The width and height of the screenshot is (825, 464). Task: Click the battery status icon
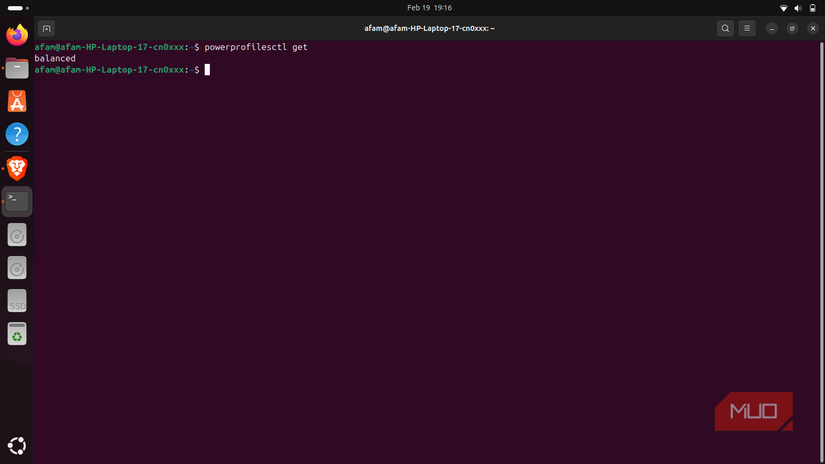[x=812, y=8]
